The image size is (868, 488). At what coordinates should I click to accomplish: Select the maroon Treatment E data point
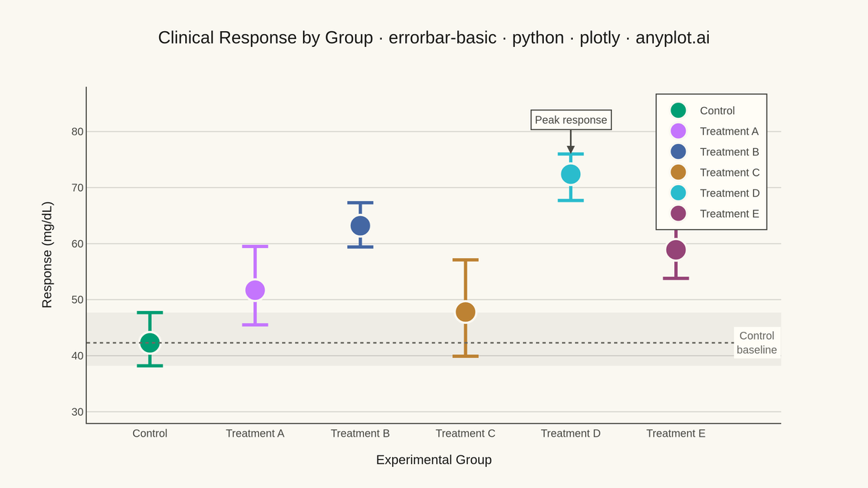pos(676,249)
